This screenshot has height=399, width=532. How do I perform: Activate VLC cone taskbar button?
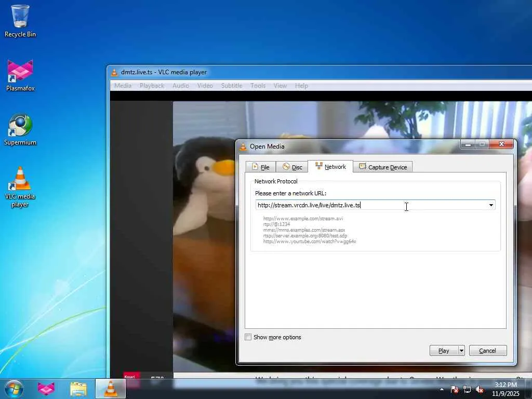tap(110, 389)
